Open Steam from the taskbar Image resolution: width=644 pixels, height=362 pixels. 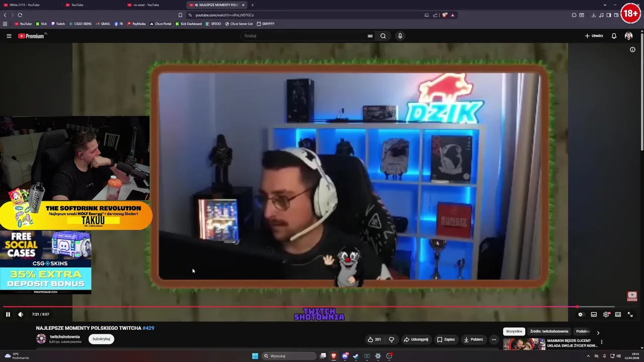(x=356, y=356)
